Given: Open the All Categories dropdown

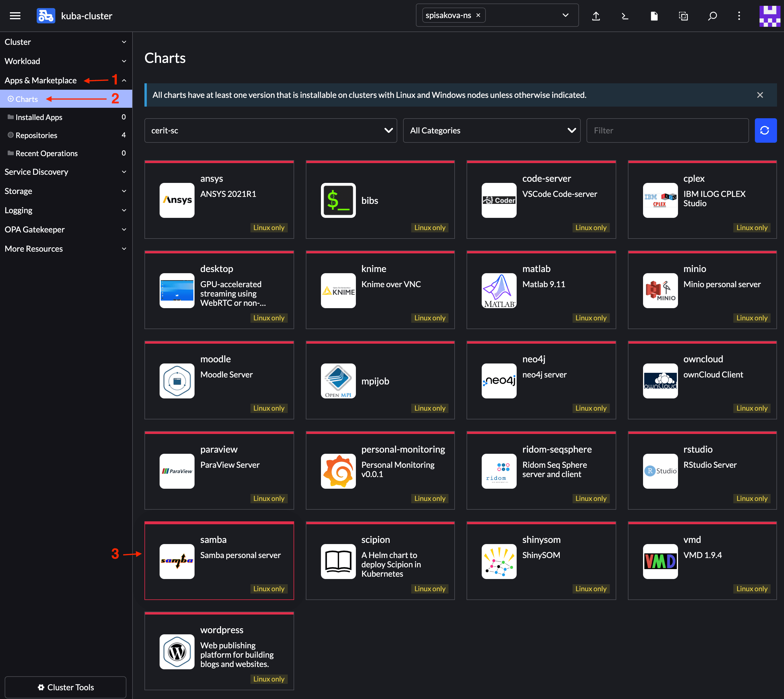Looking at the screenshot, I should coord(491,130).
